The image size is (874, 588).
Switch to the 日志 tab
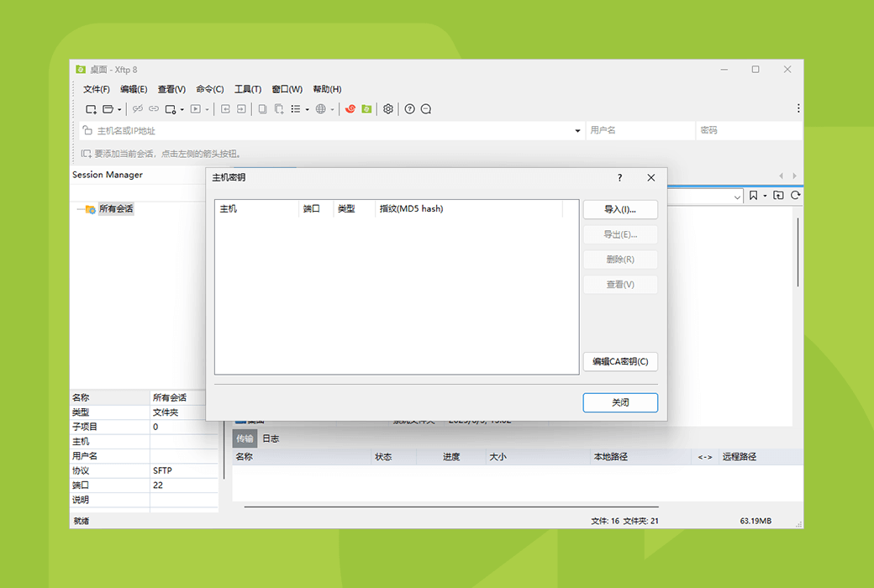point(271,439)
